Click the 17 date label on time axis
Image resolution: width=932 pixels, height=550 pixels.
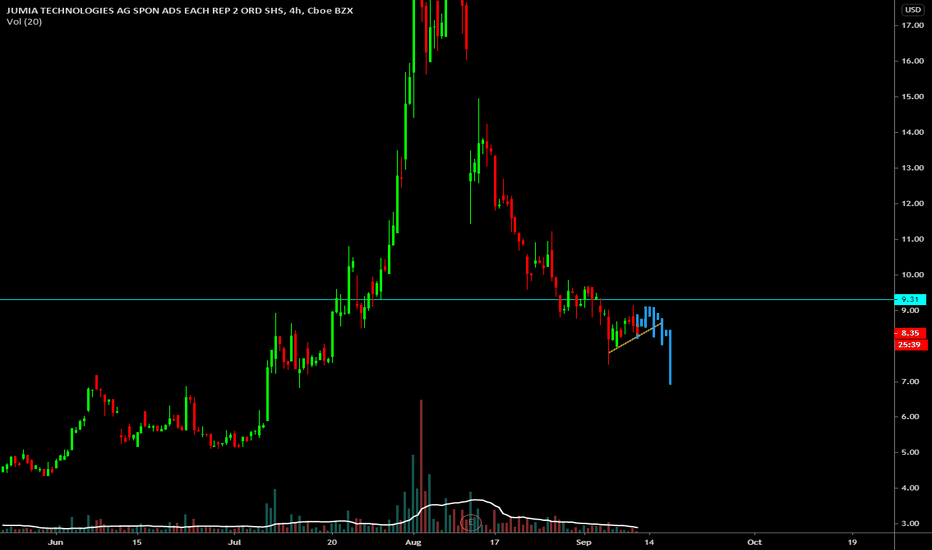tap(495, 542)
